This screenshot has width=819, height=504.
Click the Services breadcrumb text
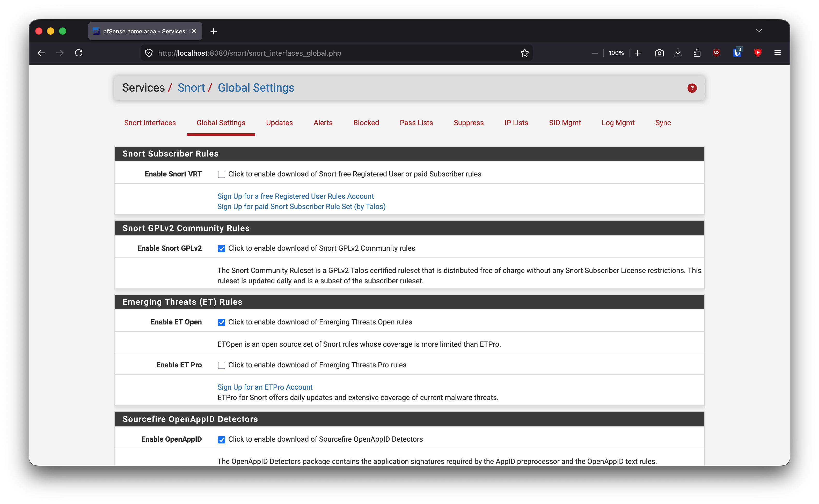click(143, 88)
